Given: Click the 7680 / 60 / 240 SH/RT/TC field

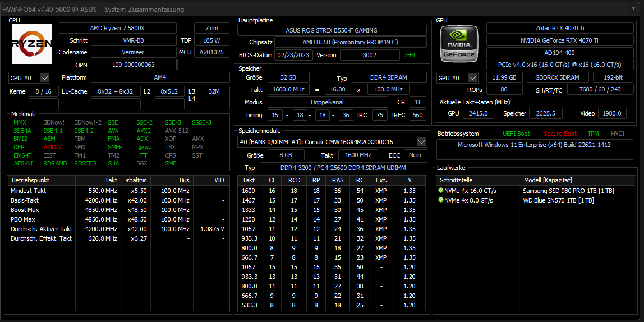Looking at the screenshot, I should pos(600,90).
